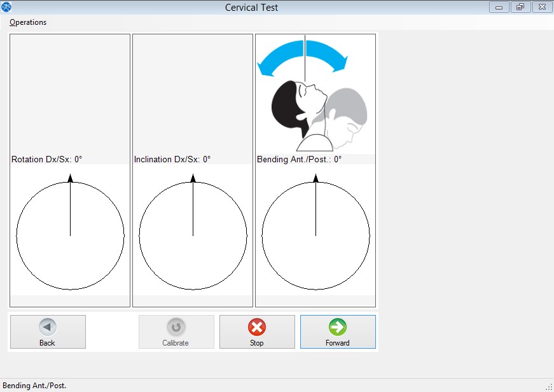This screenshot has width=554, height=392.
Task: Click the app icon in title bar
Action: click(6, 7)
